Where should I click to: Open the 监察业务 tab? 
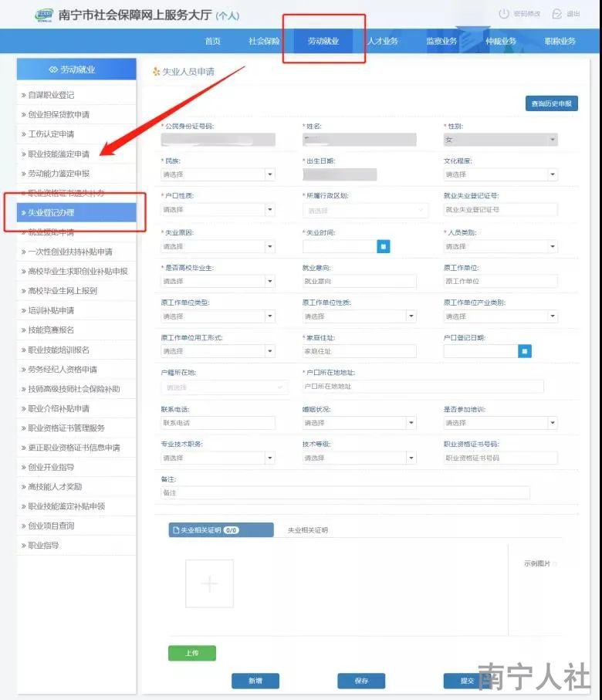coord(441,41)
